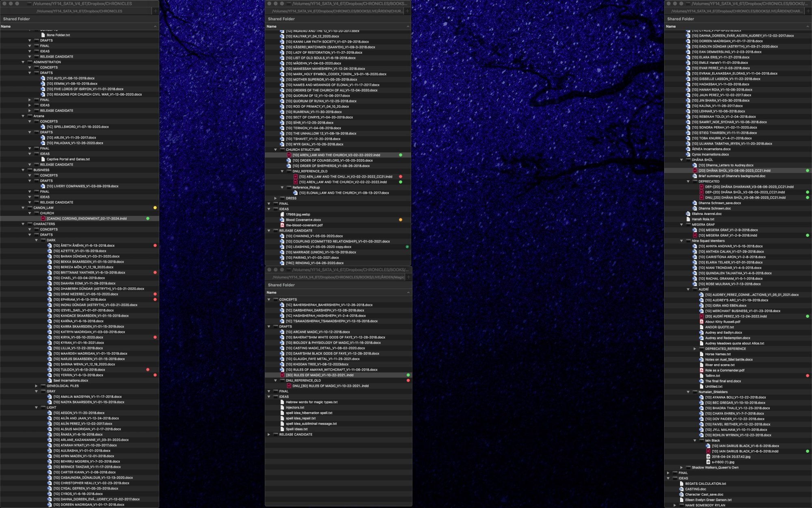Click InDesign icon of CORDING_ENDOWMENT file
Viewport: 812px width, 508px height.
point(43,219)
